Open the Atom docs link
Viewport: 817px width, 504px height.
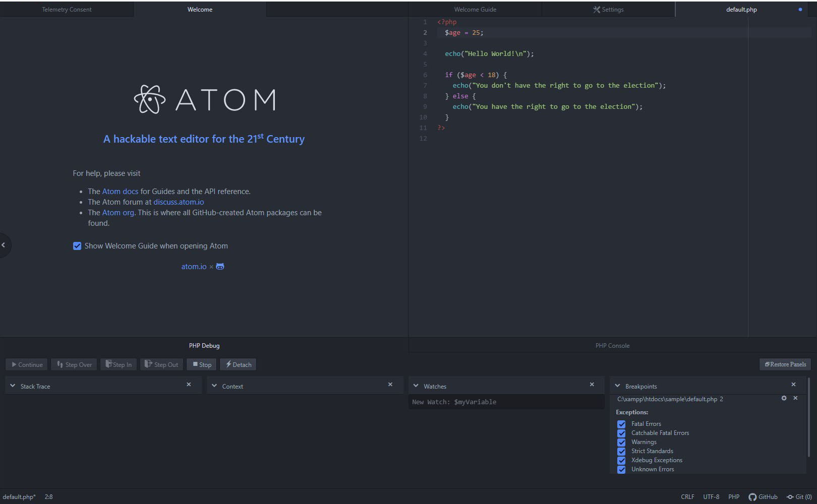tap(120, 192)
